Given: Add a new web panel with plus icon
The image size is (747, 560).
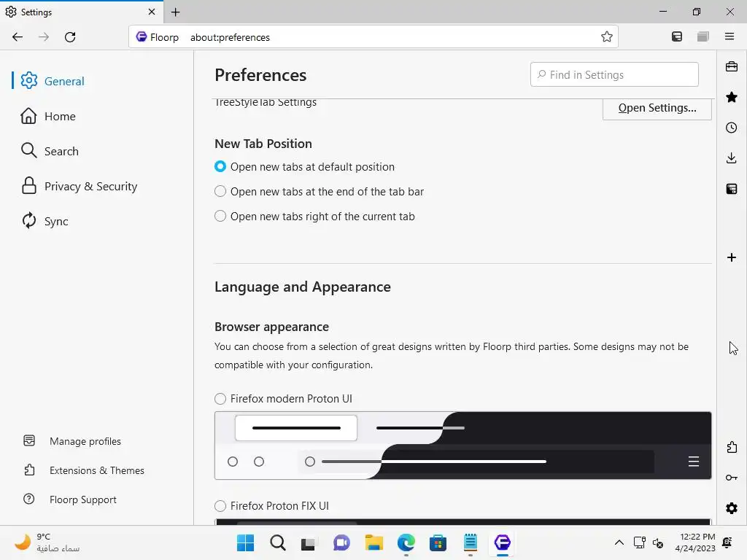Looking at the screenshot, I should pyautogui.click(x=732, y=257).
